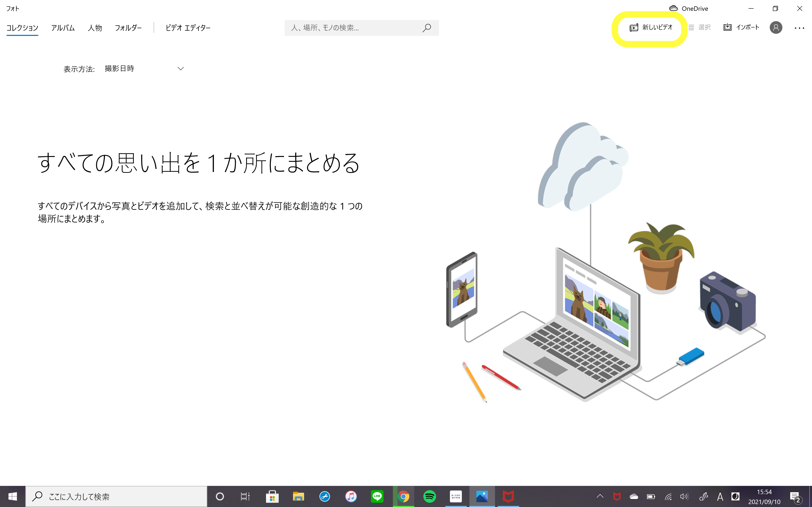
Task: Click the 選択 select button
Action: [700, 27]
